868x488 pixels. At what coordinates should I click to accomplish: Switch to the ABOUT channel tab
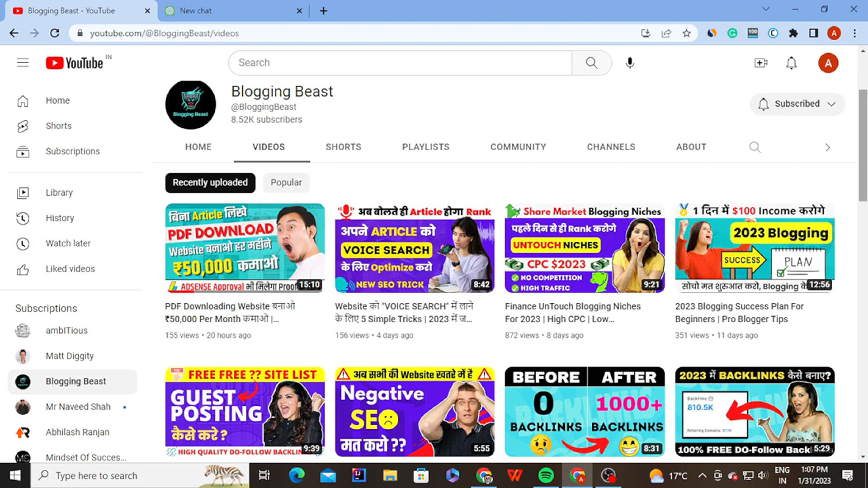pos(691,147)
